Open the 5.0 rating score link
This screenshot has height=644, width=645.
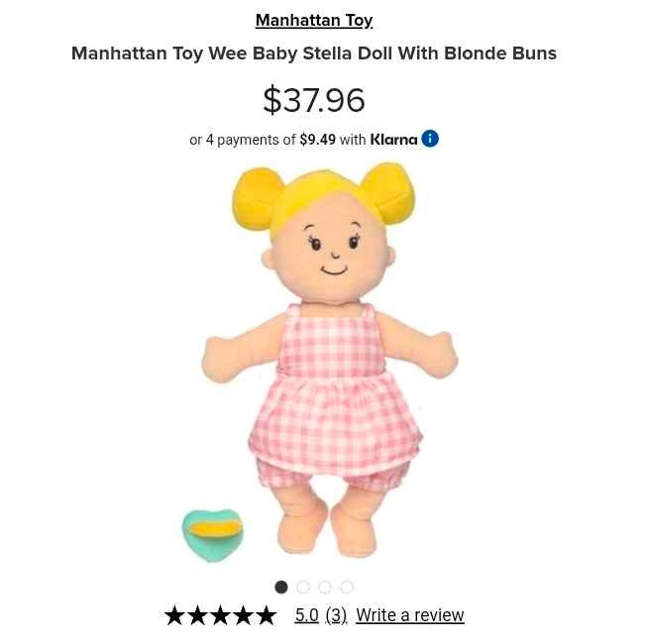pos(307,615)
